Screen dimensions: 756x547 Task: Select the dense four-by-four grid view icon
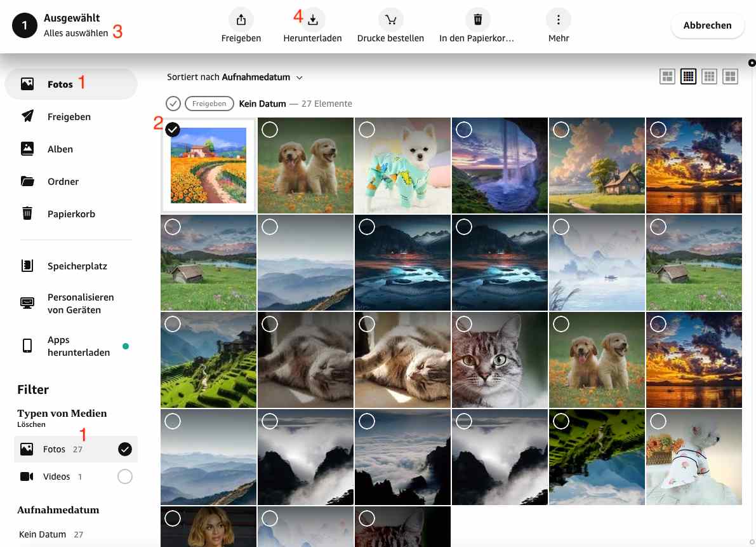[689, 76]
